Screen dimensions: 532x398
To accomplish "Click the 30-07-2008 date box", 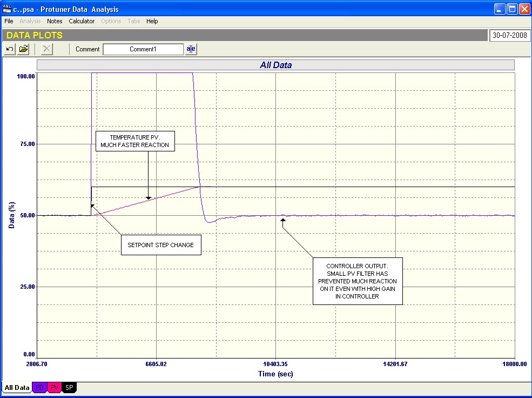I will click(x=509, y=35).
